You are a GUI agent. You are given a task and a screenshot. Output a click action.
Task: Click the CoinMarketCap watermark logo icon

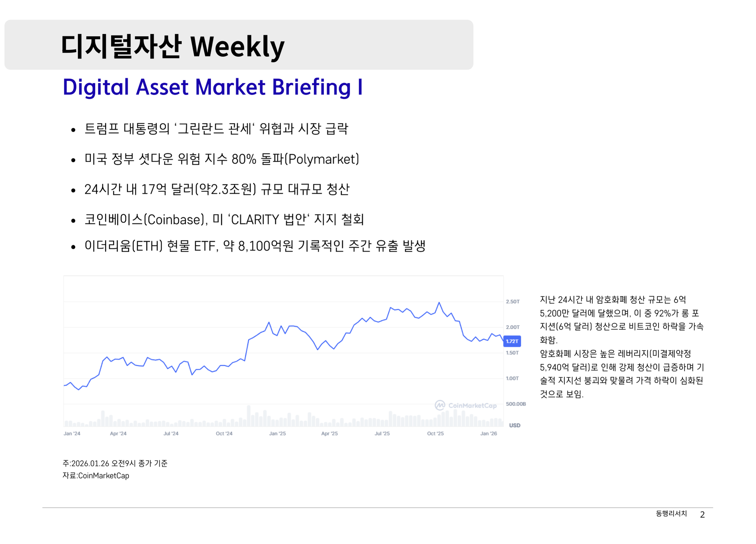pos(440,405)
